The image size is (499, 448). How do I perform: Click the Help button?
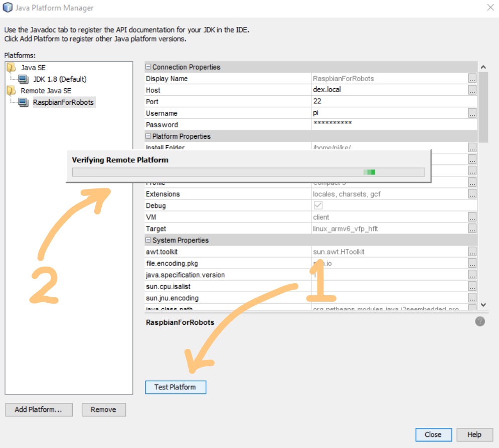pos(474,434)
